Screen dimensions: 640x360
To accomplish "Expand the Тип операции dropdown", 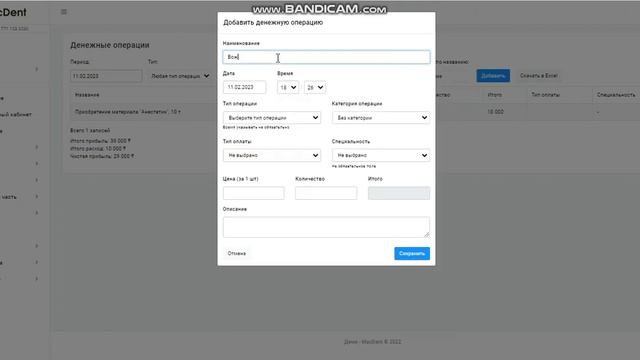I will [272, 118].
